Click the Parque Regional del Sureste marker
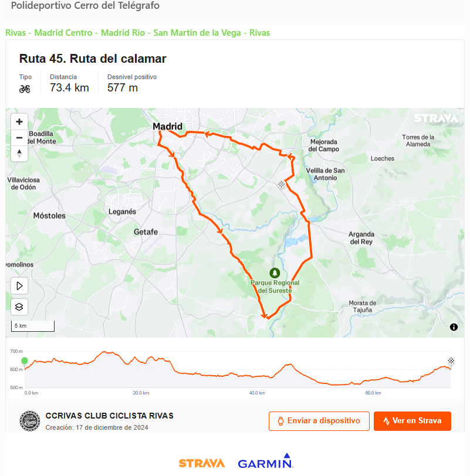470x476 pixels. pyautogui.click(x=275, y=273)
